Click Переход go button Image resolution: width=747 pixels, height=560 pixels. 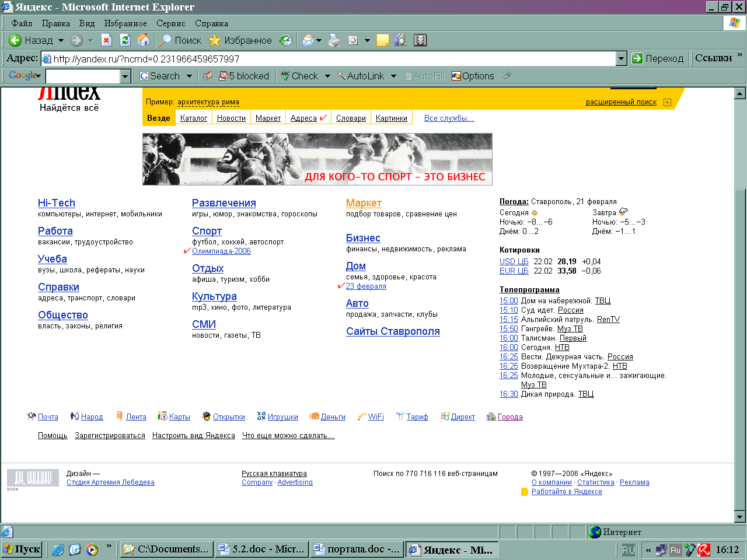coord(658,58)
